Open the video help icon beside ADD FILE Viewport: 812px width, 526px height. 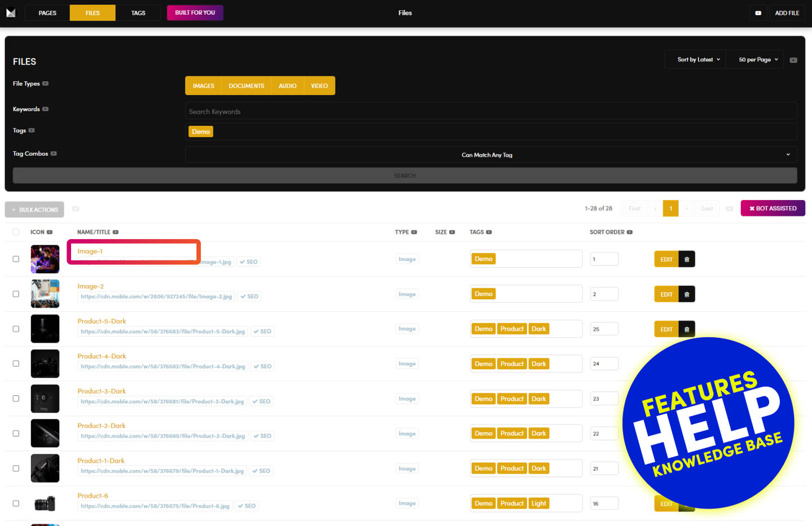pos(758,13)
